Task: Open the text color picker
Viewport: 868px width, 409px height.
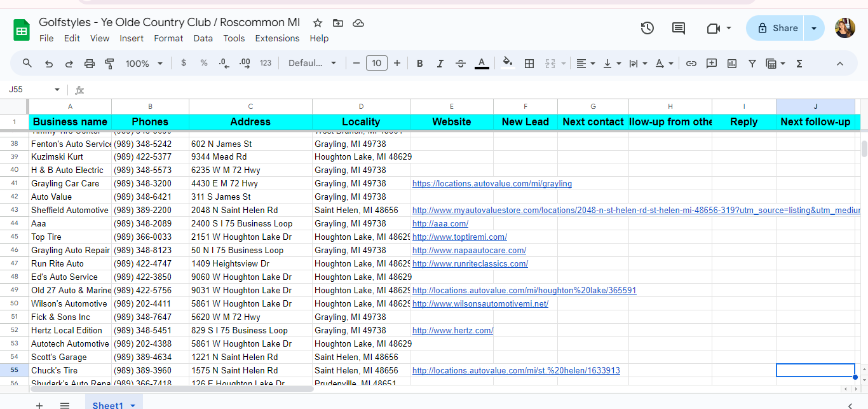Action: click(482, 63)
